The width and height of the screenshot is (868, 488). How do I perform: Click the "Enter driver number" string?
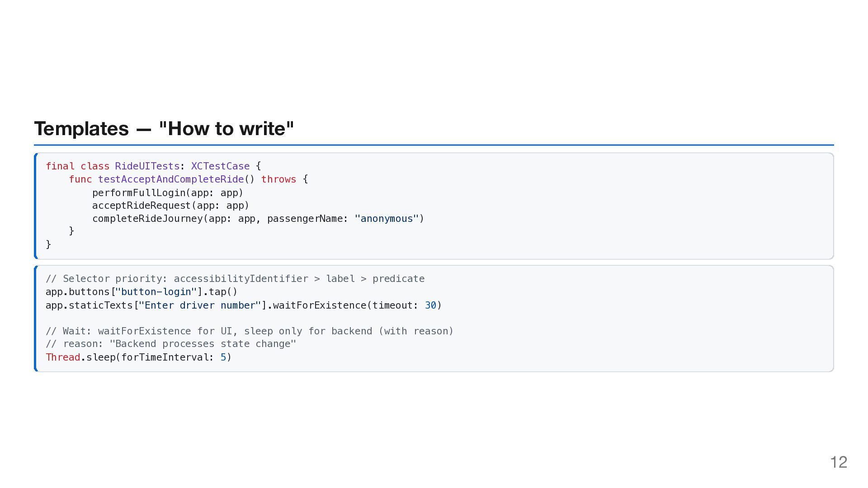pyautogui.click(x=200, y=305)
